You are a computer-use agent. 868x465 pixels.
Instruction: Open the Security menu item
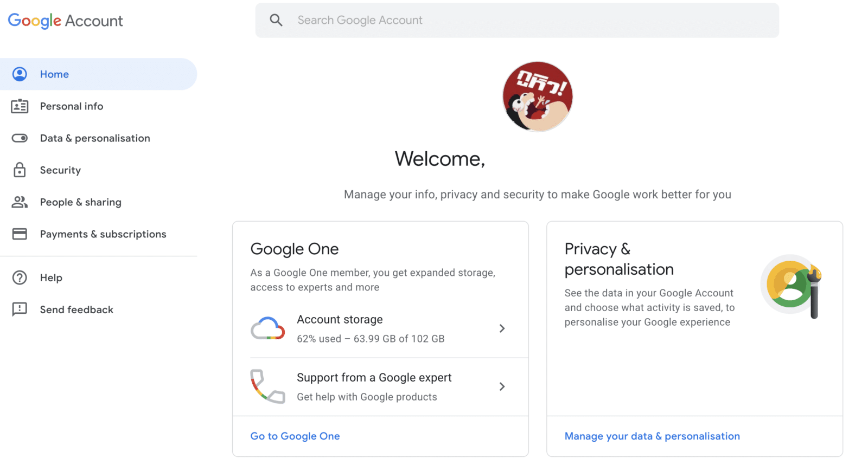tap(60, 170)
